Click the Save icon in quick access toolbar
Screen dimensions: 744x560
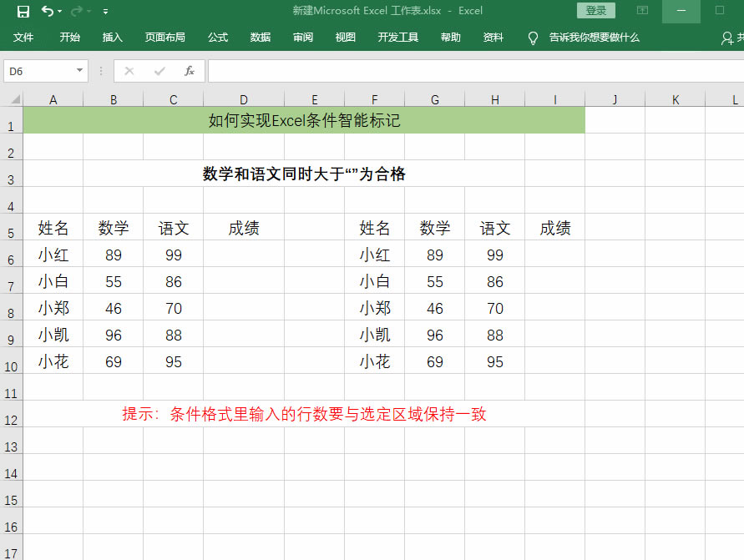23,12
